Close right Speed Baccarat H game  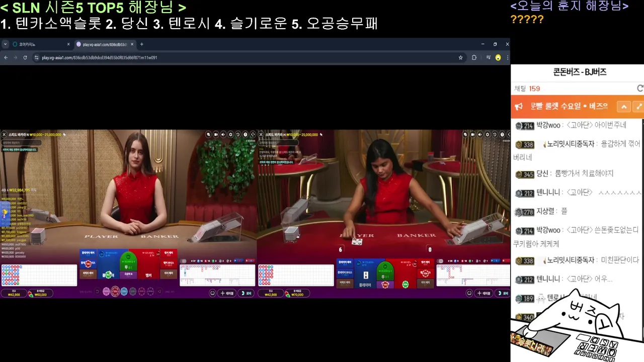coord(260,134)
